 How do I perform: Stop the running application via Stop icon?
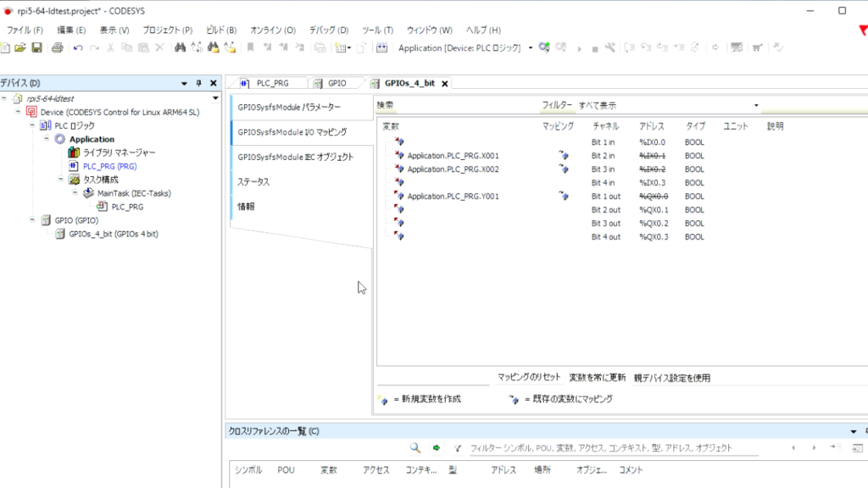[x=595, y=48]
